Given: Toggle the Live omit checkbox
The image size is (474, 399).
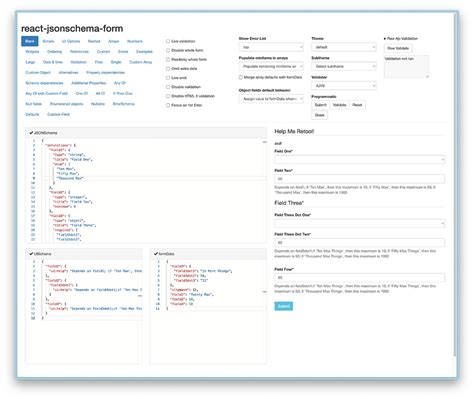Looking at the screenshot, I should 168,78.
